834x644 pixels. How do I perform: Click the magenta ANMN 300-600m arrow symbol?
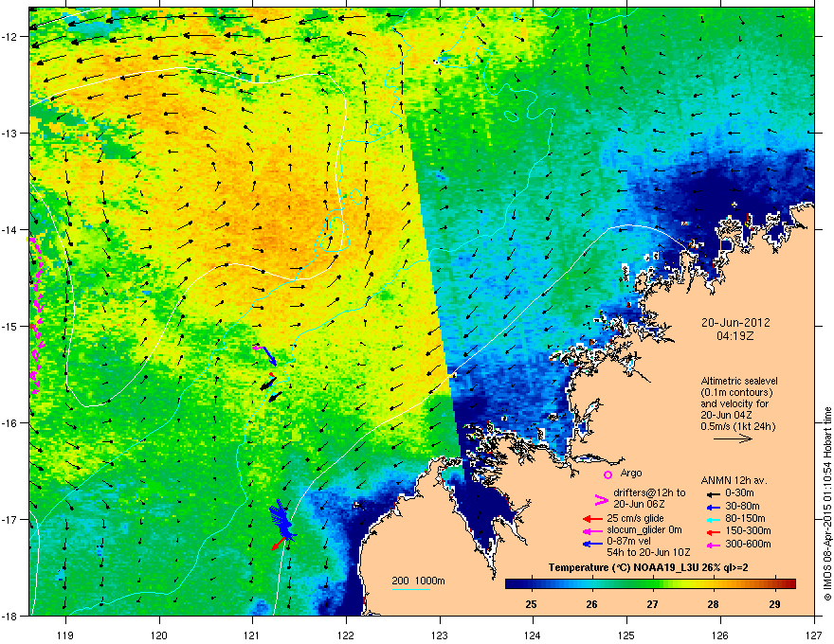pos(712,545)
